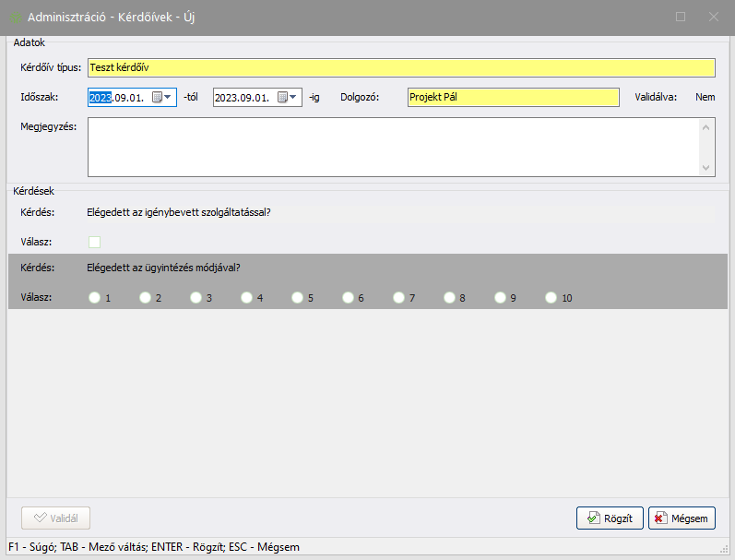The width and height of the screenshot is (735, 560).
Task: Click the Dolgozó field with Projekt Pál
Action: tap(513, 97)
